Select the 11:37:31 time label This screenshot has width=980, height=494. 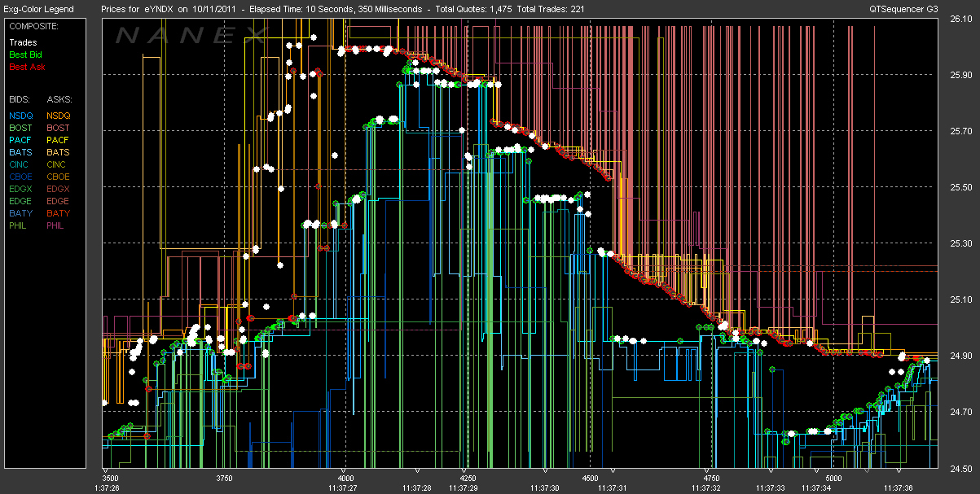click(x=612, y=487)
